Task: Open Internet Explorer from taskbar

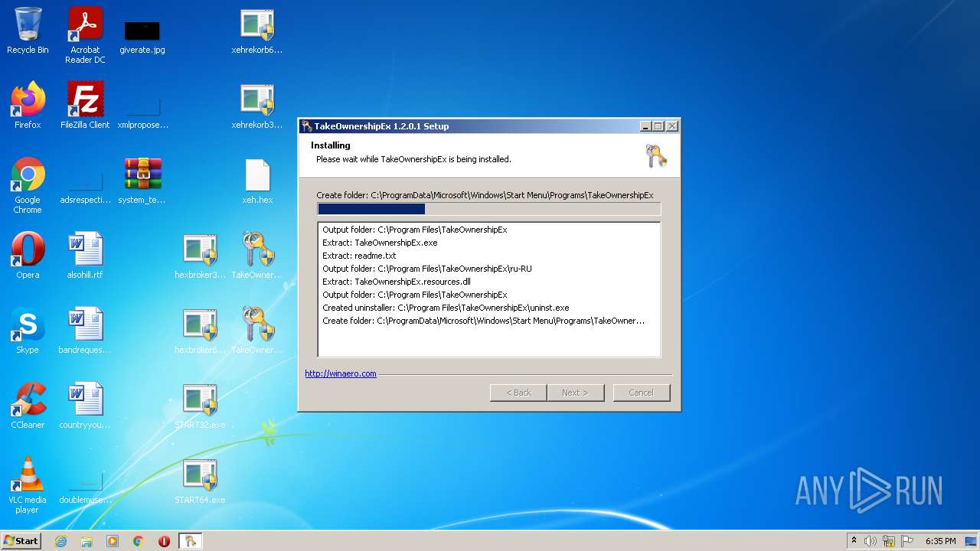Action: click(x=60, y=541)
